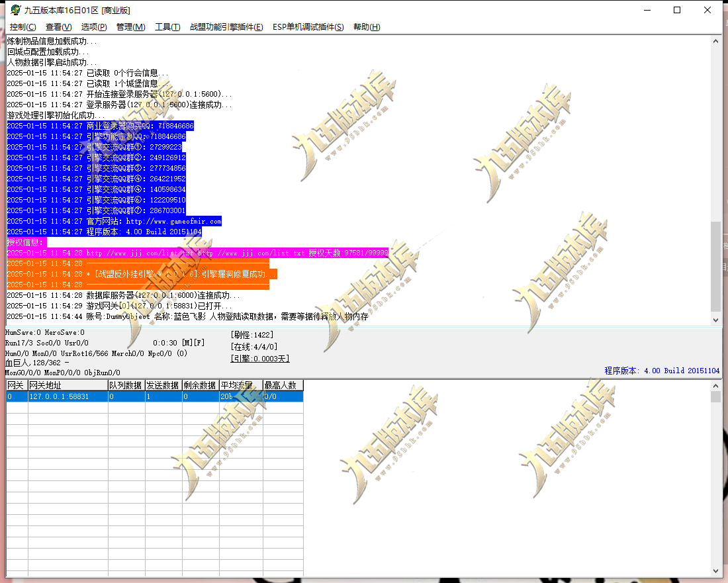
Task: Open the 查看(V) menu
Action: click(58, 27)
